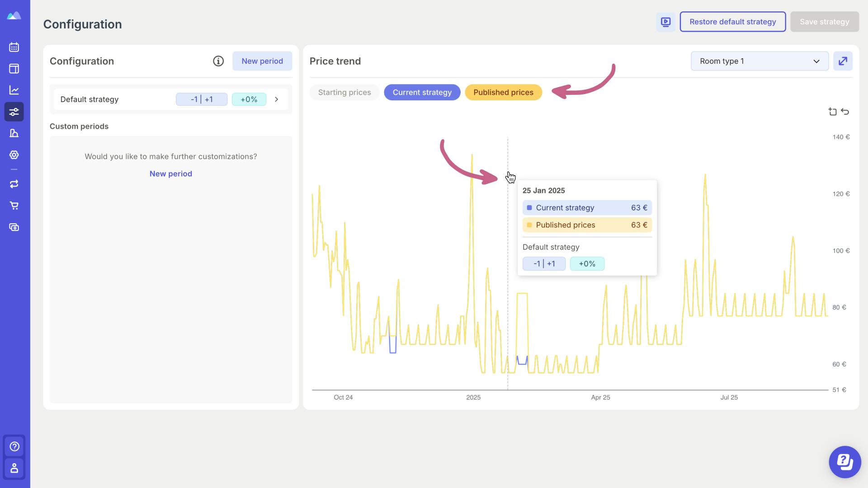Open the analytics icon in sidebar
This screenshot has height=488, width=868.
[15, 90]
